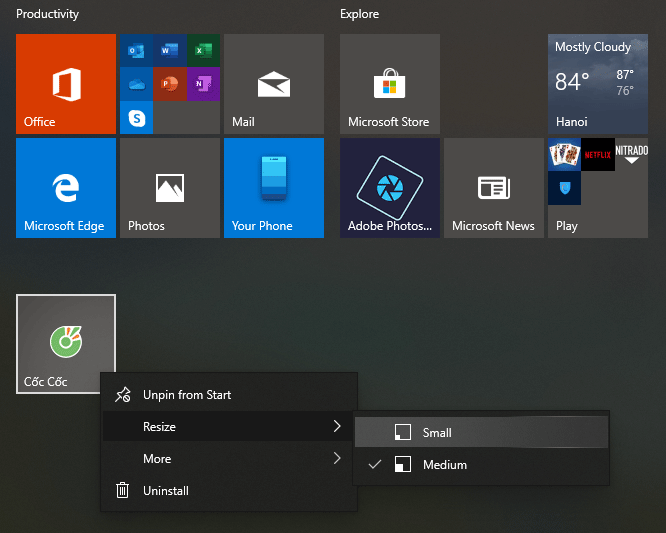Image resolution: width=666 pixels, height=533 pixels.
Task: Click the Explore group heading
Action: pos(359,14)
